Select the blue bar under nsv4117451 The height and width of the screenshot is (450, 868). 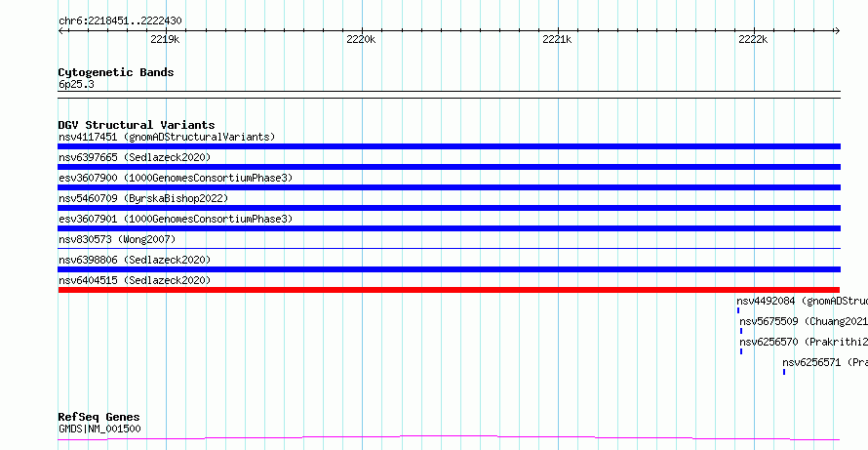[449, 146]
